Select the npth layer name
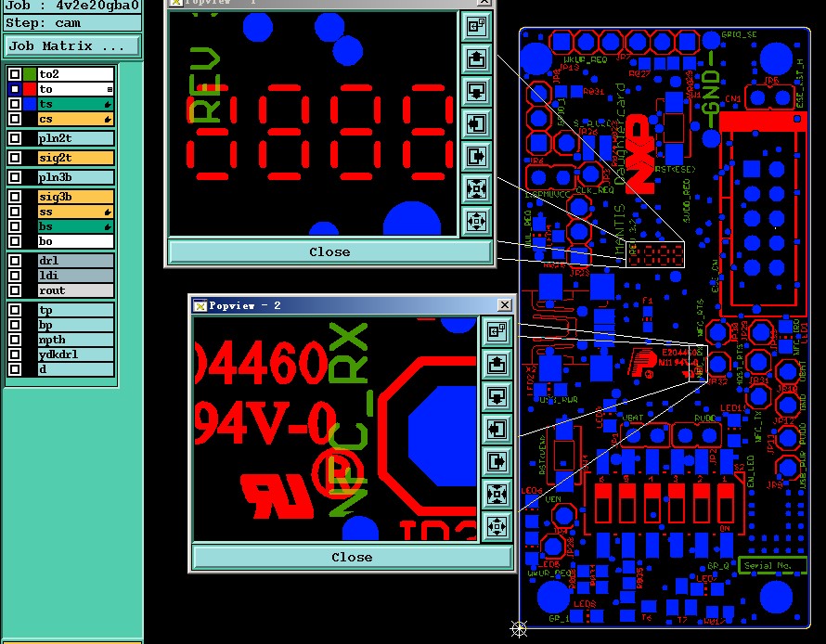 click(76, 339)
